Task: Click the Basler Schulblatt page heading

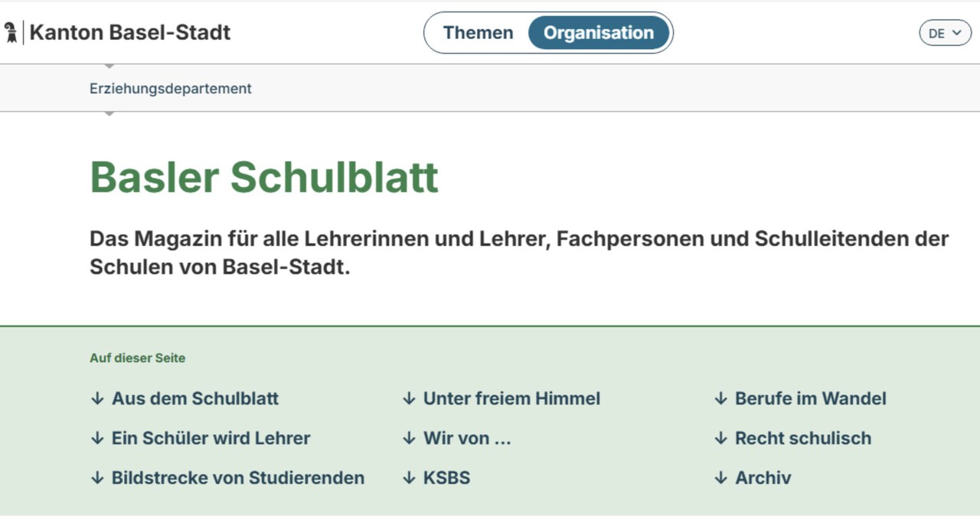Action: tap(264, 178)
